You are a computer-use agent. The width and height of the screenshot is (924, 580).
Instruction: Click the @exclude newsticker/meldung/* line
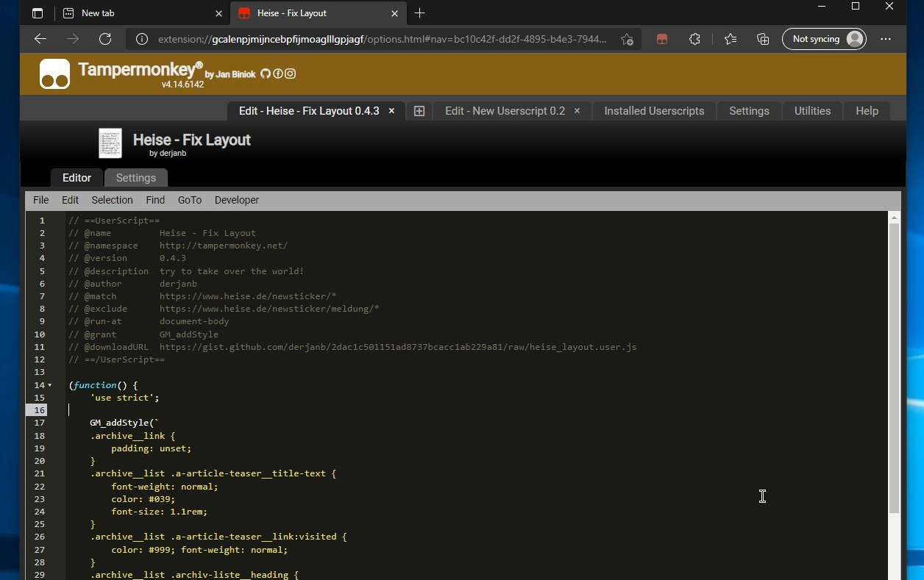(224, 309)
